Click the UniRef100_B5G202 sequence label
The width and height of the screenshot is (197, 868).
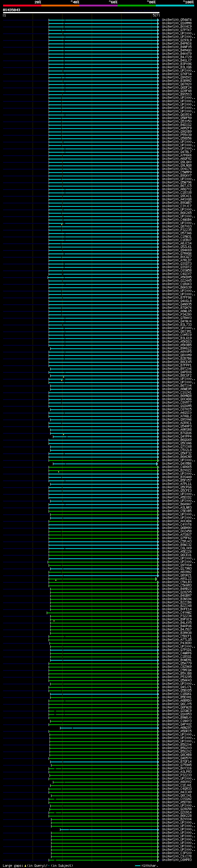[x=177, y=751]
